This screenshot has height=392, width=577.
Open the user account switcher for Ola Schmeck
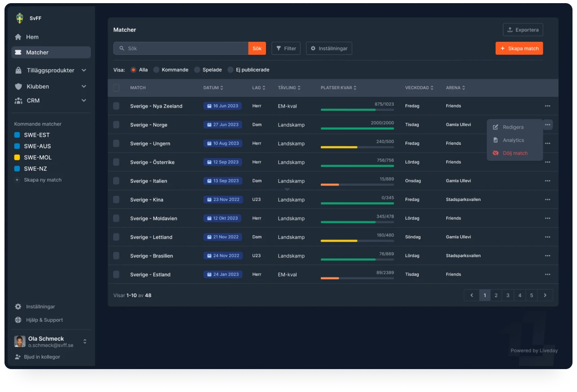click(85, 342)
